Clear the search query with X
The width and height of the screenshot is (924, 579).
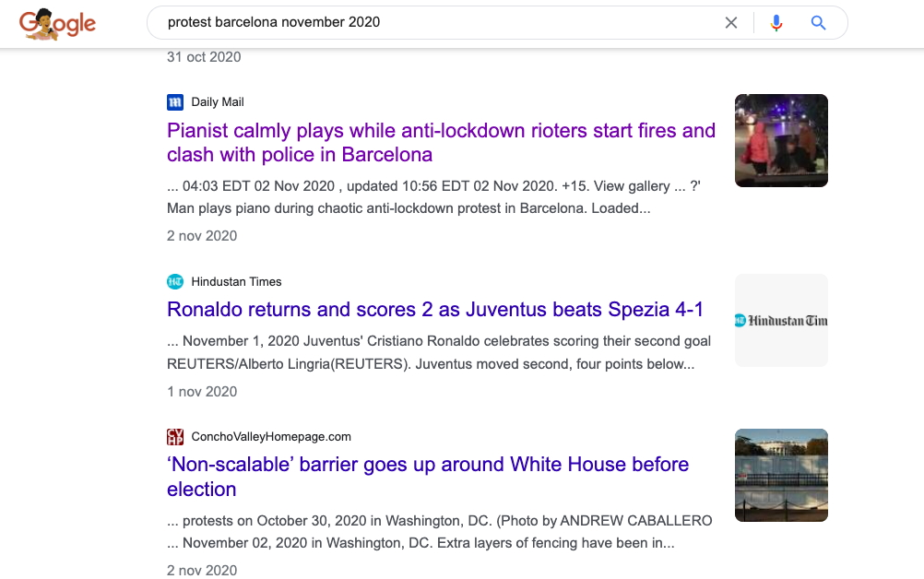coord(731,23)
